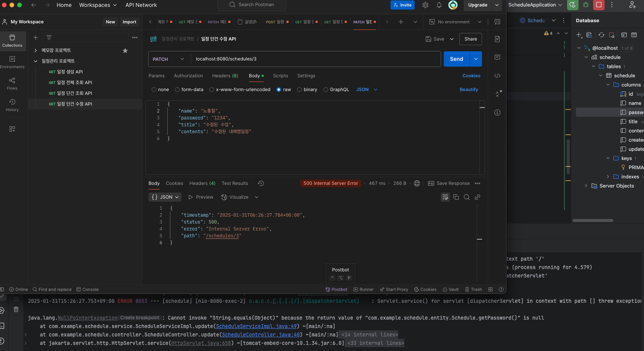The width and height of the screenshot is (644, 351).
Task: Open Postman notifications bell
Action: [439, 5]
